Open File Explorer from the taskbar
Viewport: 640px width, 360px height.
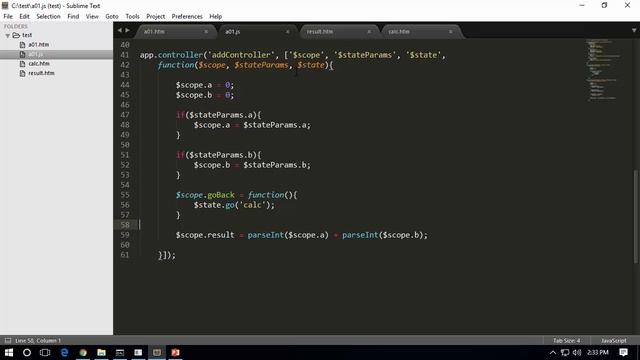(101, 352)
